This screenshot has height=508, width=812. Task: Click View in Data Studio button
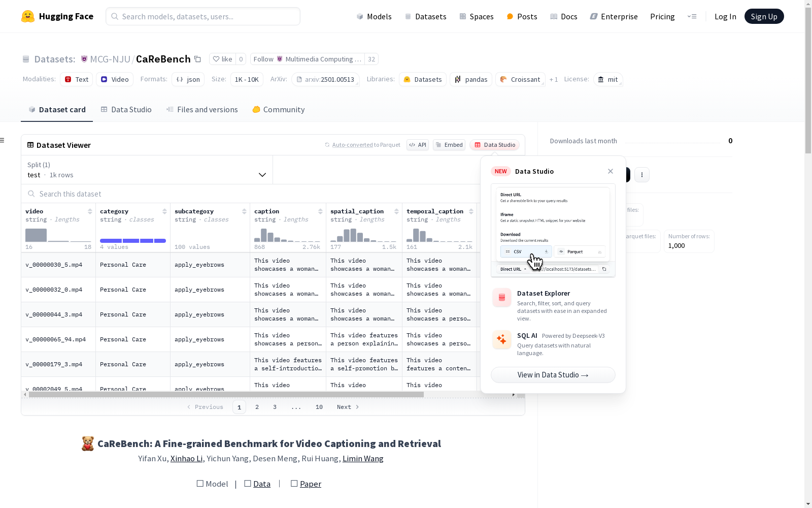[x=553, y=375]
